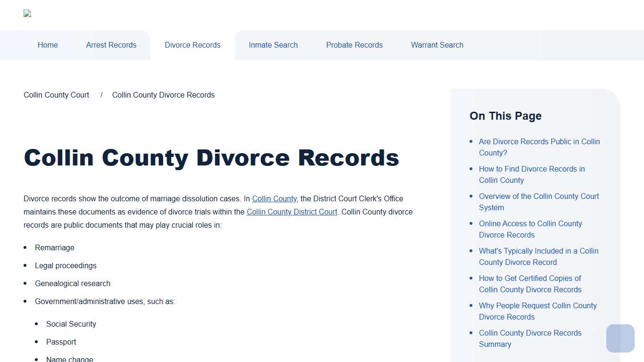Click the site logo image
The height and width of the screenshot is (362, 644).
(x=27, y=13)
